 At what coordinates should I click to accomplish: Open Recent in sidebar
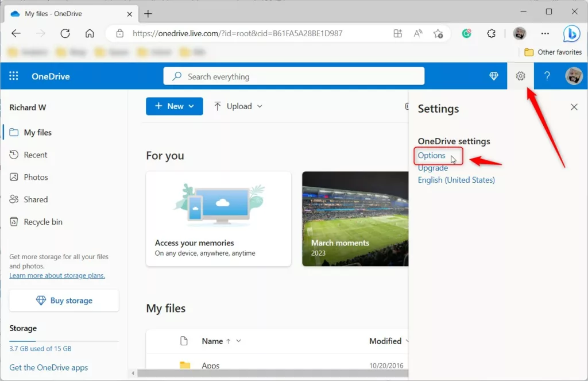(x=35, y=155)
